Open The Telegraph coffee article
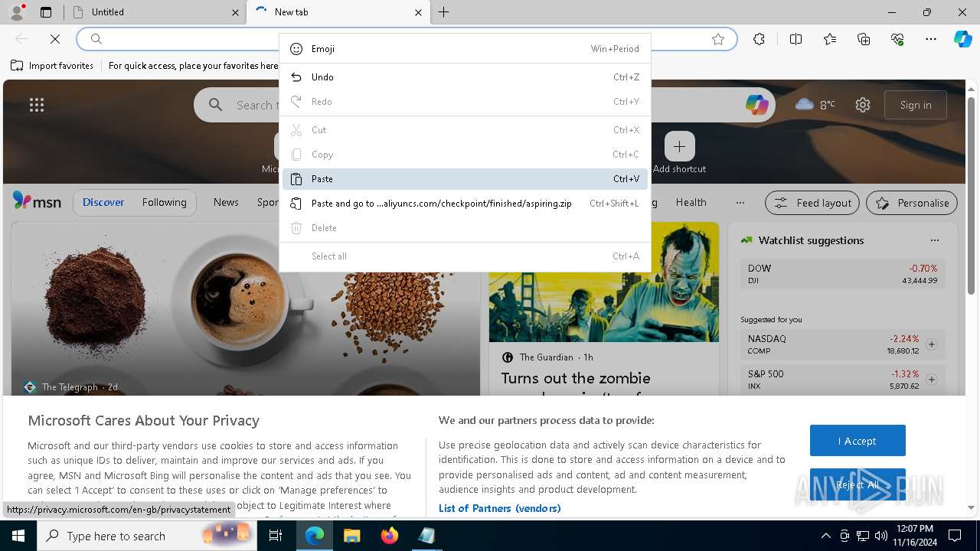980x551 pixels. [245, 308]
